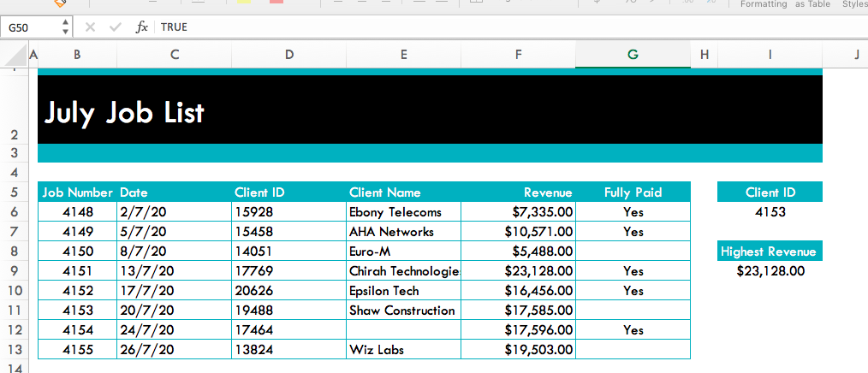Image resolution: width=868 pixels, height=373 pixels.
Task: Select the highlighted column G header
Action: tap(633, 55)
